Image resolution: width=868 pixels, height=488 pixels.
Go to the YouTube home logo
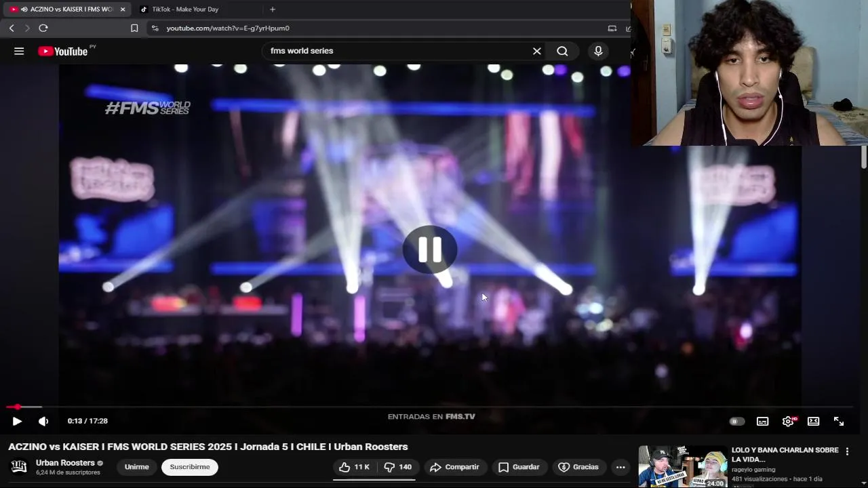coord(63,52)
